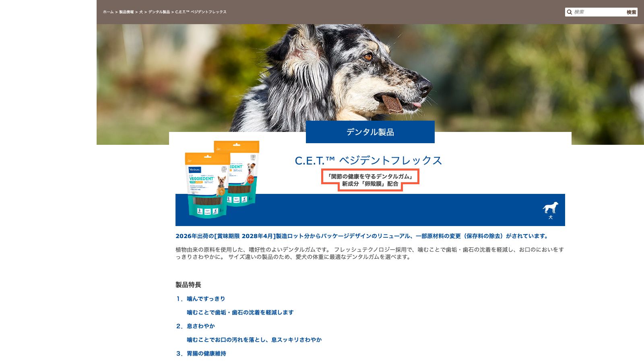
Task: Go to ホーム breadcrumb link
Action: coord(108,12)
